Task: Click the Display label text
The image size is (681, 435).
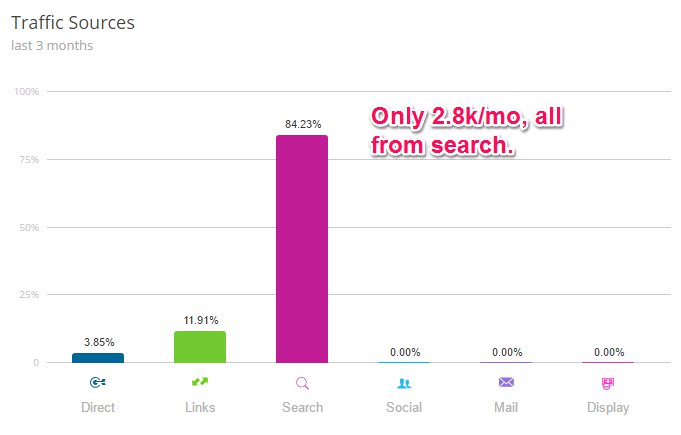Action: coord(608,408)
